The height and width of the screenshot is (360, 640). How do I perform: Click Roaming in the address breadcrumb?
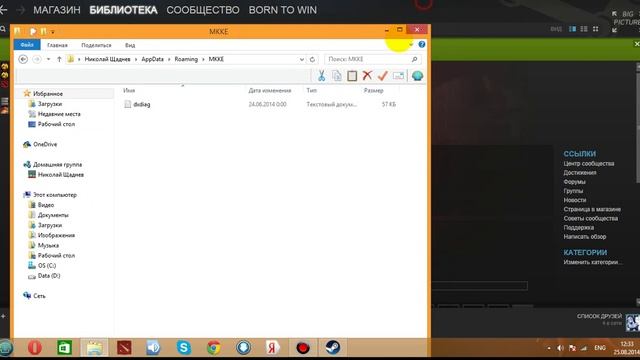click(x=186, y=59)
